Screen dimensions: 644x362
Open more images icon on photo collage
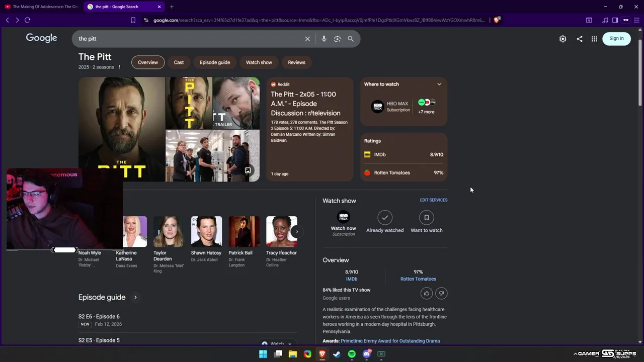point(248,170)
